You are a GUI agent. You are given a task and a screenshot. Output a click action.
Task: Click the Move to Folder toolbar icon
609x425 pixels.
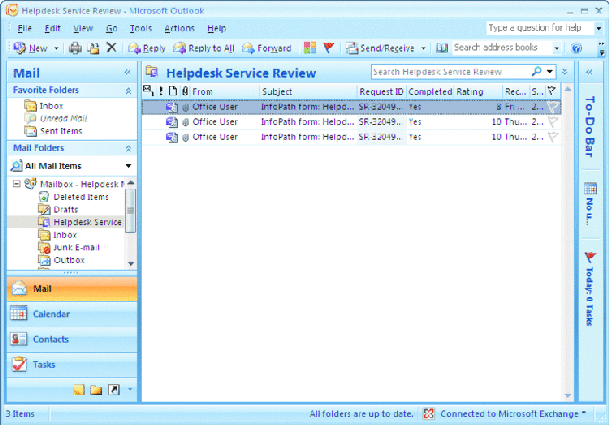pos(94,48)
